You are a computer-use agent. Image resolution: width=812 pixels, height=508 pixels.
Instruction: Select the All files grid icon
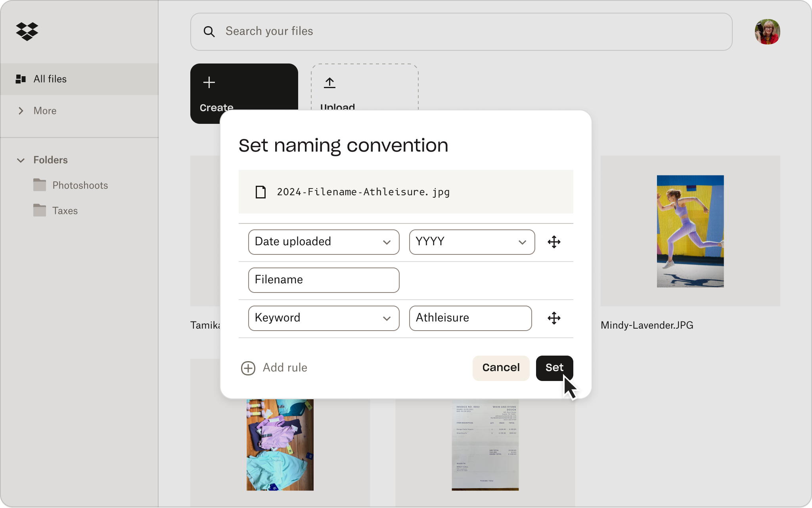[21, 79]
